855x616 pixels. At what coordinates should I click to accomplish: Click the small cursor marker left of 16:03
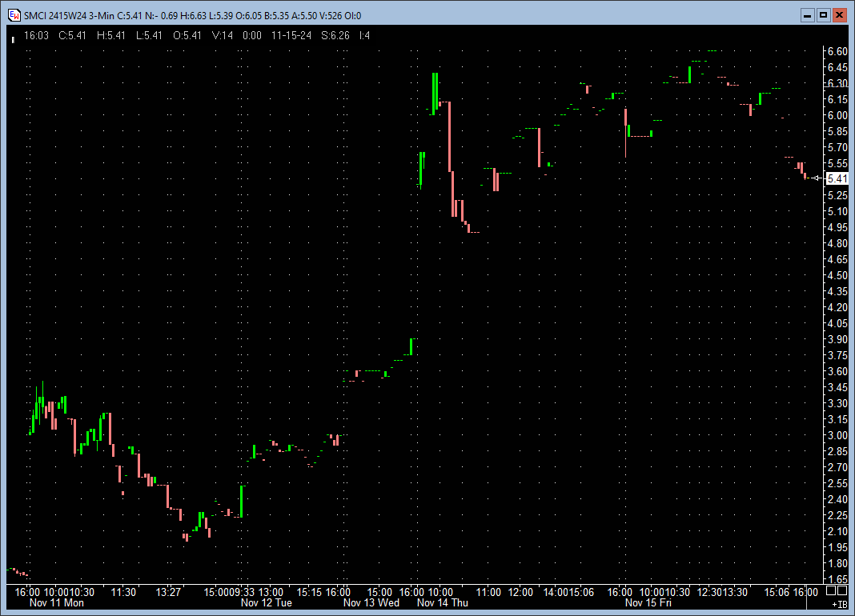click(x=13, y=40)
